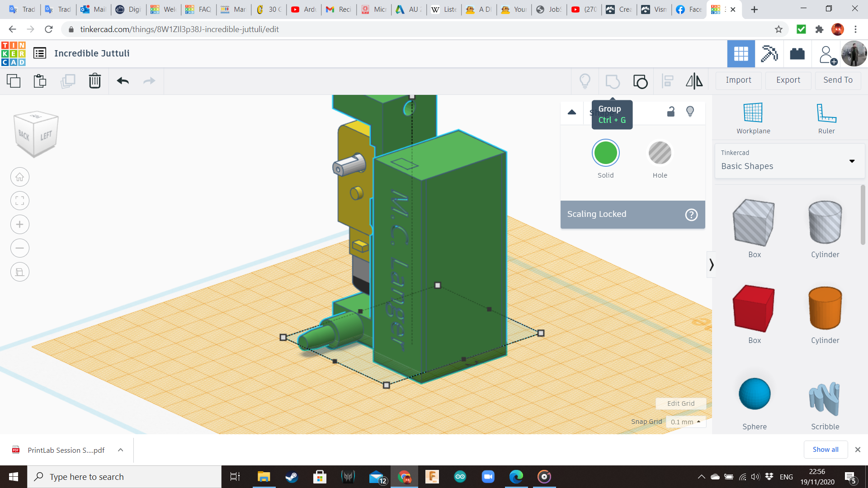
Task: Click the Edit Grid button
Action: 681,404
